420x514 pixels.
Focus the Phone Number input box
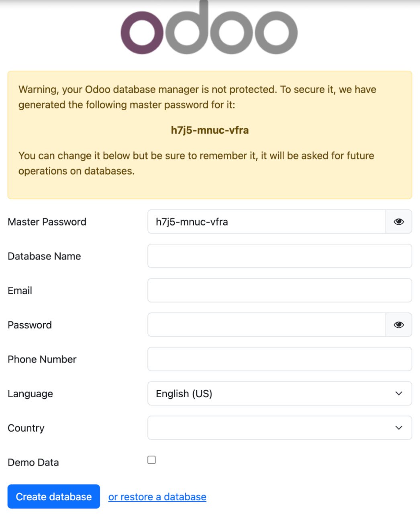pyautogui.click(x=279, y=359)
